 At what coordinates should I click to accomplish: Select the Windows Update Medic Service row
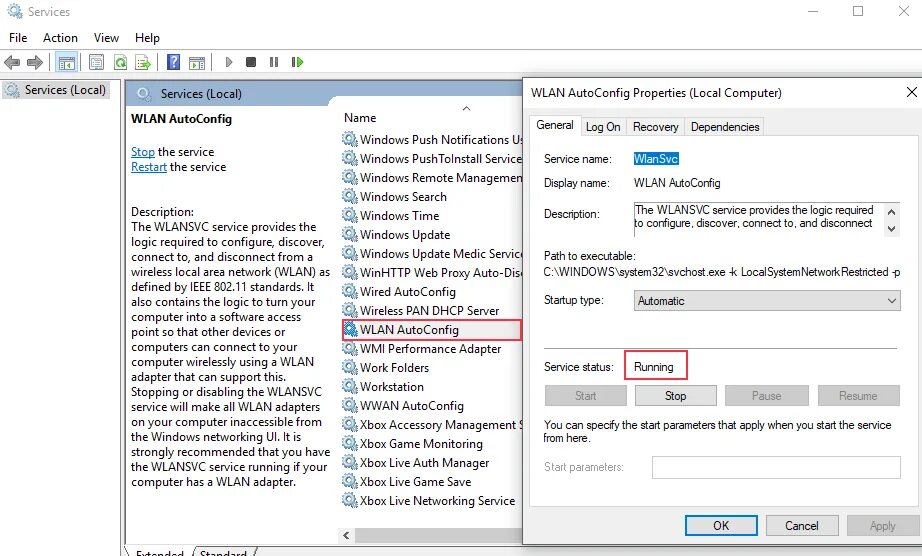[x=432, y=253]
